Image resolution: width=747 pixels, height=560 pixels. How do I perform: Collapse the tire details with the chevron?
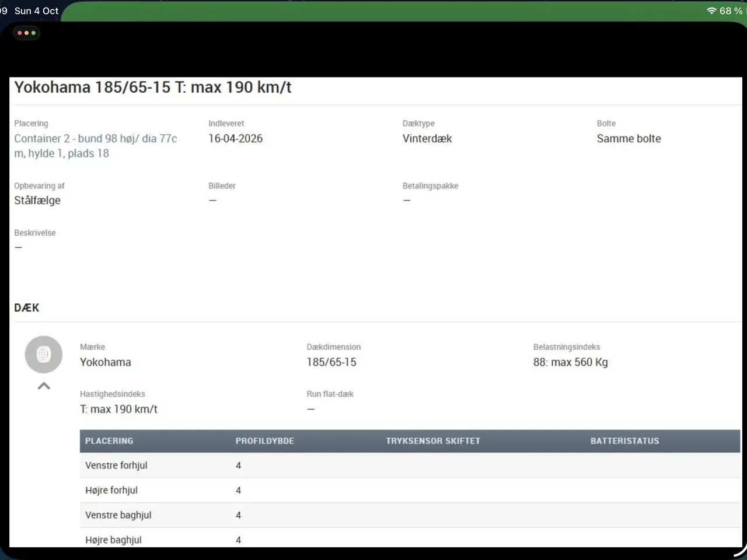pos(44,386)
